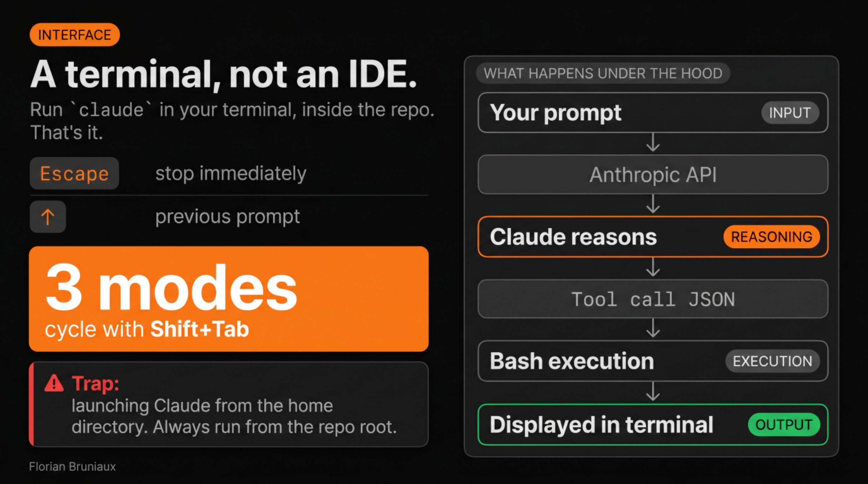Image resolution: width=868 pixels, height=484 pixels.
Task: Click 'stop immediately' text
Action: tap(231, 174)
